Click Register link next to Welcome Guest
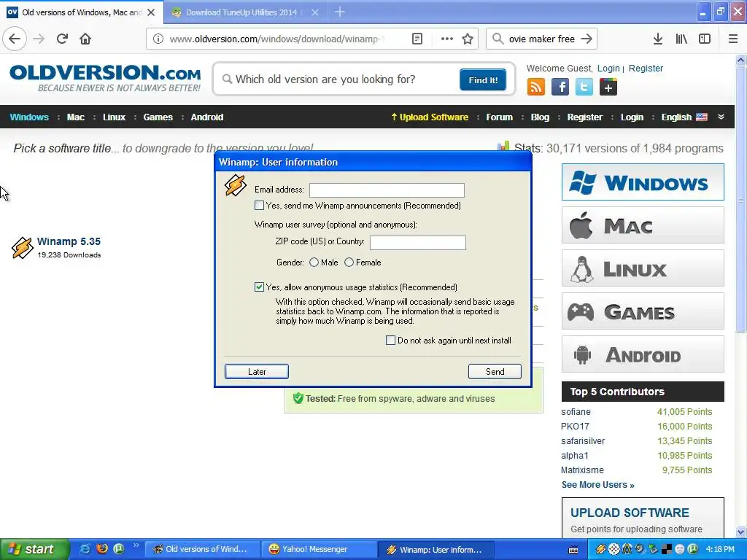The image size is (747, 560). 646,68
